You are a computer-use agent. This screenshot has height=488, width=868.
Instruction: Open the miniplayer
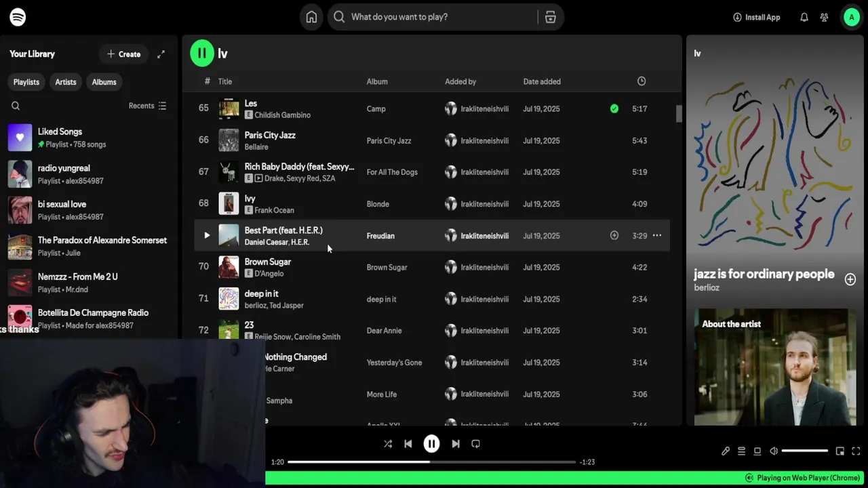point(840,451)
